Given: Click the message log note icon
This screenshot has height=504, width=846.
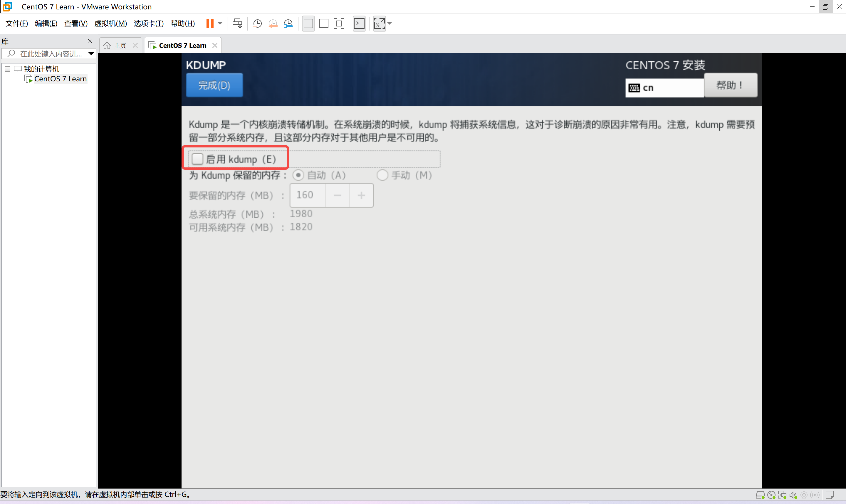Looking at the screenshot, I should point(830,495).
